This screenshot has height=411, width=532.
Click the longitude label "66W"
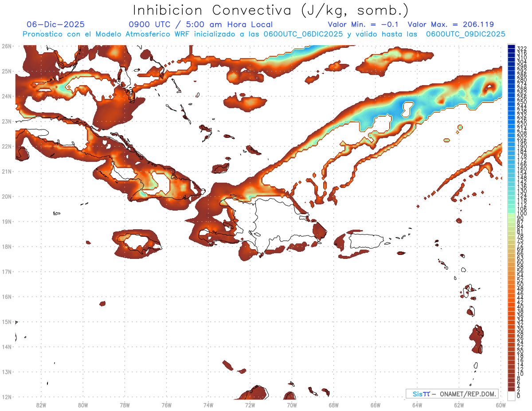pos(376,405)
